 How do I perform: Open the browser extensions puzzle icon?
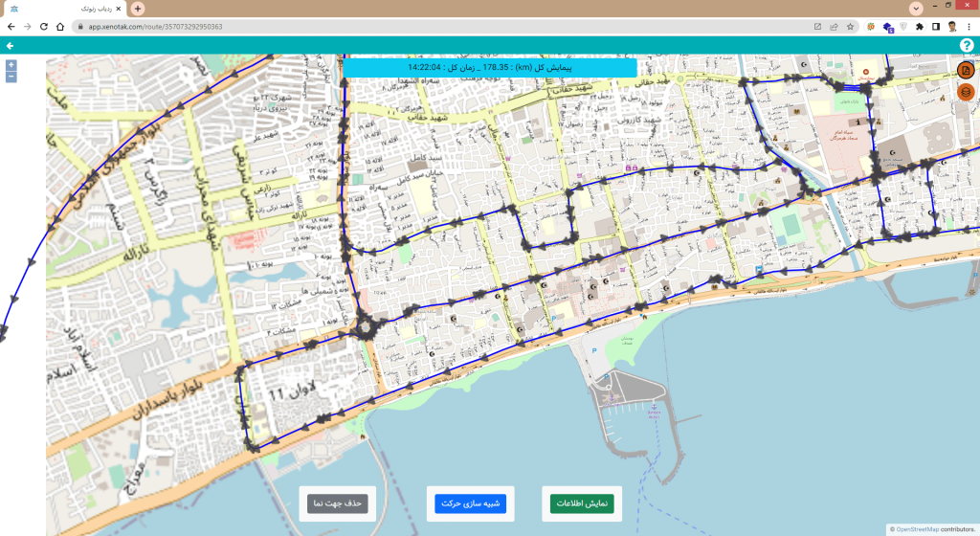click(920, 27)
